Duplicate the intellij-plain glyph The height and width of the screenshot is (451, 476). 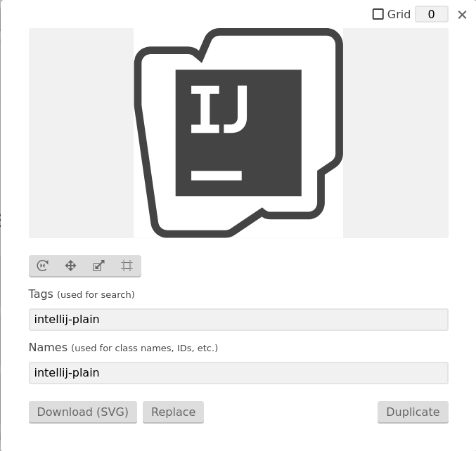tap(413, 412)
